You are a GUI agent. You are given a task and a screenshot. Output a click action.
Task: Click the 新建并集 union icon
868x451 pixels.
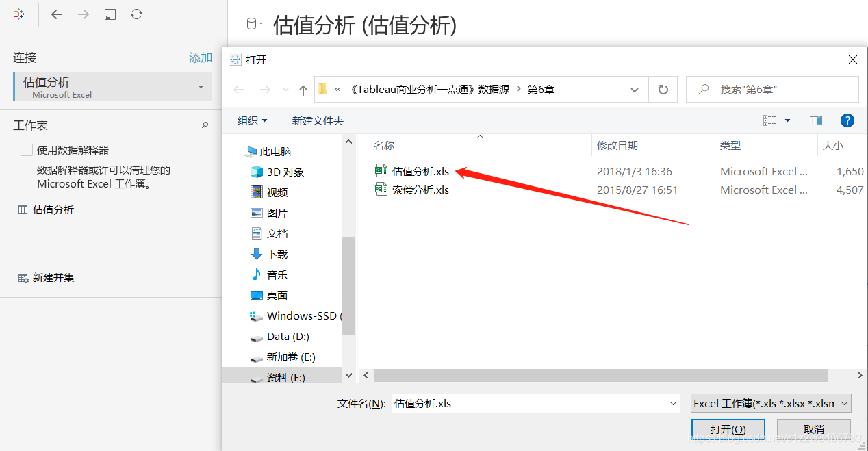coord(23,278)
